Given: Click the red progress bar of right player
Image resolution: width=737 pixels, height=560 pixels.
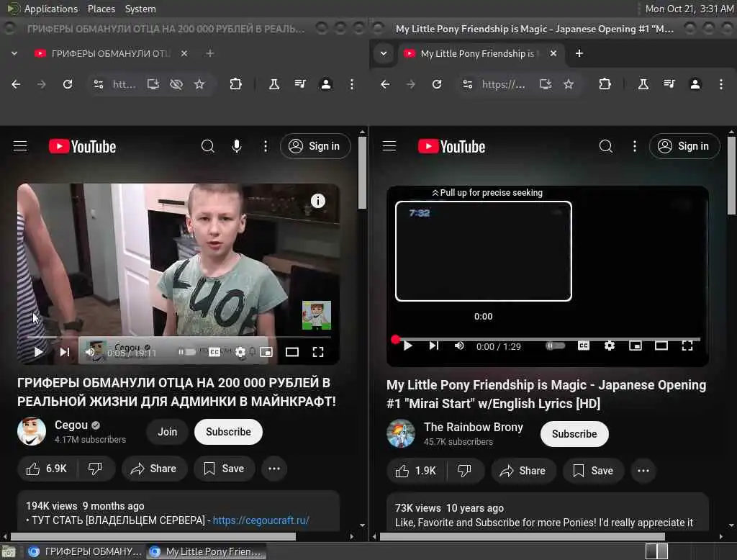Looking at the screenshot, I should 548,338.
